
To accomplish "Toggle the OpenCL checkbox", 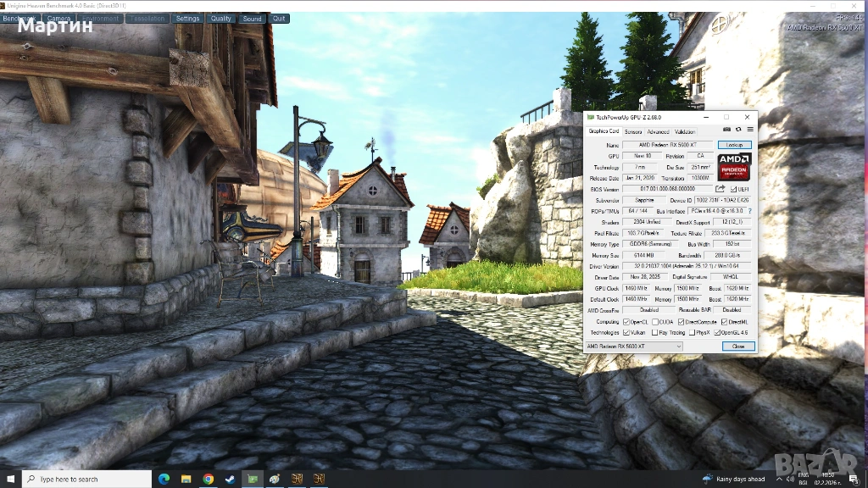I will click(x=626, y=322).
